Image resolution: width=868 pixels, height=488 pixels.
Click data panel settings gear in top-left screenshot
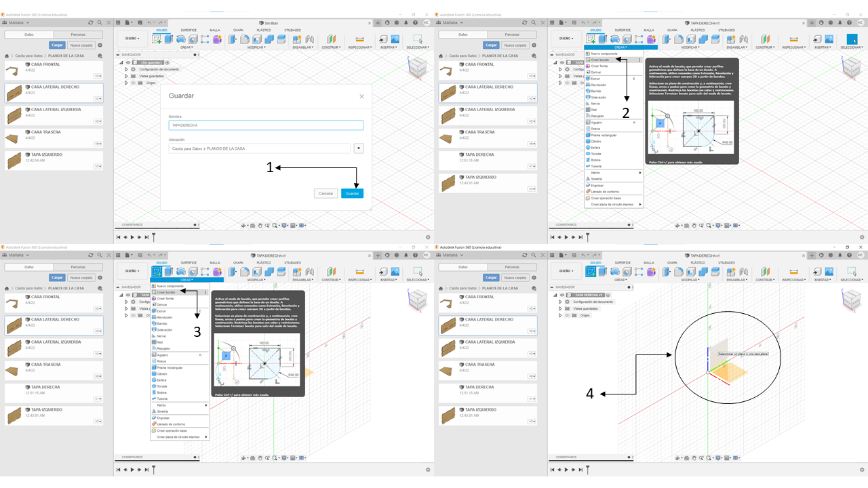(x=100, y=45)
